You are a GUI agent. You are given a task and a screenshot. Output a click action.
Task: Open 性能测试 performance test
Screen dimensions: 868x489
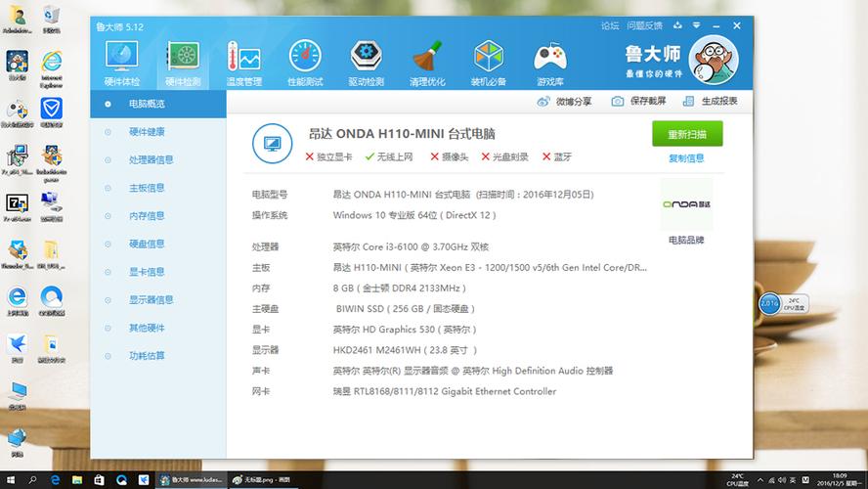click(x=305, y=64)
